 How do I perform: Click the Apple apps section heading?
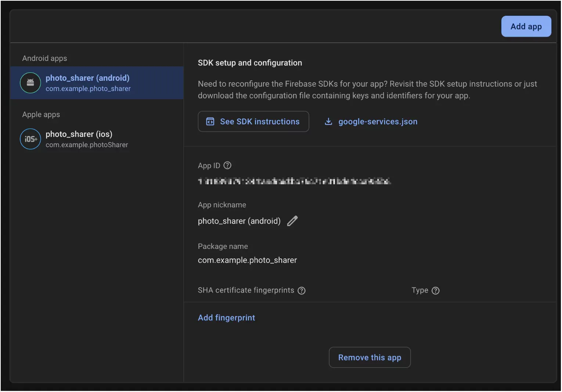[x=41, y=115]
